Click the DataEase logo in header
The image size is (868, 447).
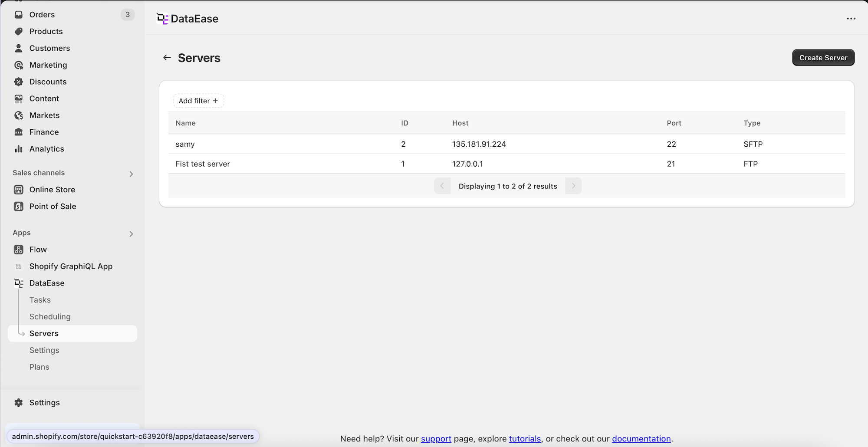[x=162, y=19]
